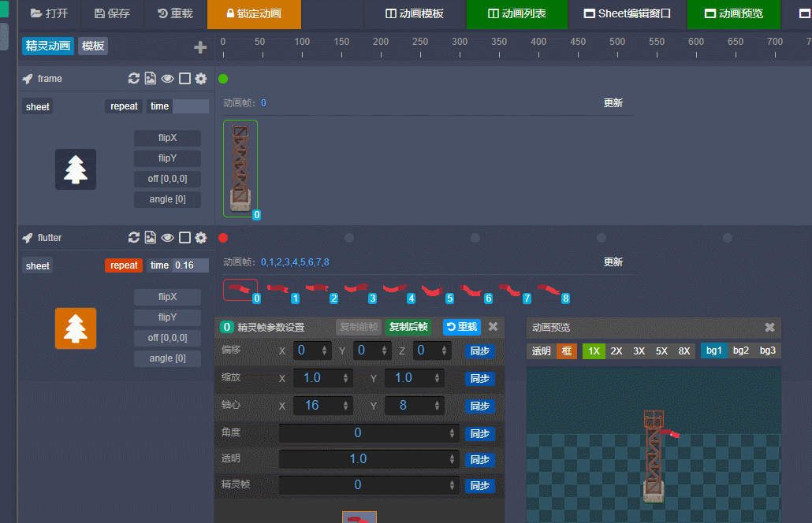Viewport: 812px width, 523px height.
Task: Click rocket icon next to flutter
Action: click(28, 238)
